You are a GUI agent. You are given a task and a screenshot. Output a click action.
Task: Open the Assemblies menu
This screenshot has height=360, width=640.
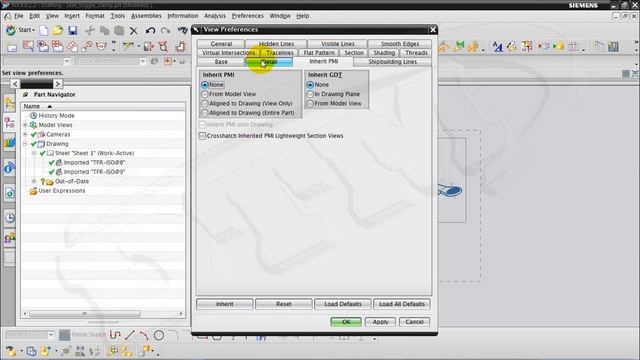pyautogui.click(x=146, y=16)
